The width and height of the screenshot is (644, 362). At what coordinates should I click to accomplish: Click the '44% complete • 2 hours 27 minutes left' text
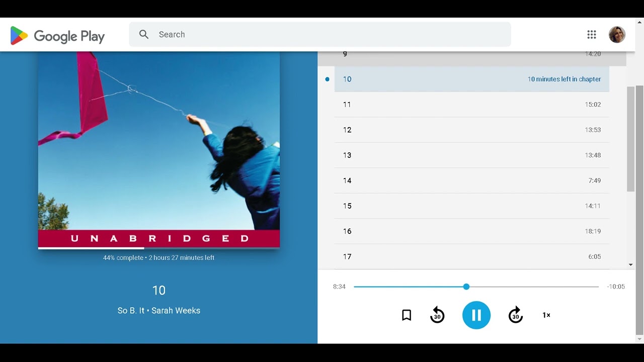[159, 257]
